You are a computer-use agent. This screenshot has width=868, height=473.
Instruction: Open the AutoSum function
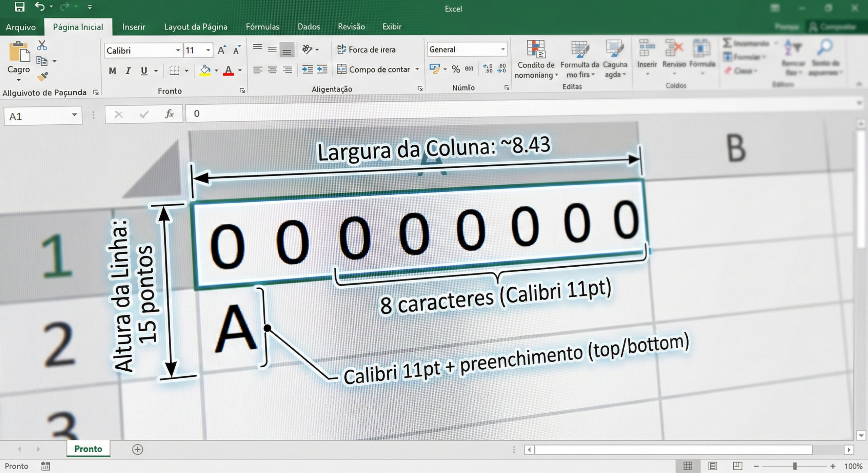pos(727,43)
